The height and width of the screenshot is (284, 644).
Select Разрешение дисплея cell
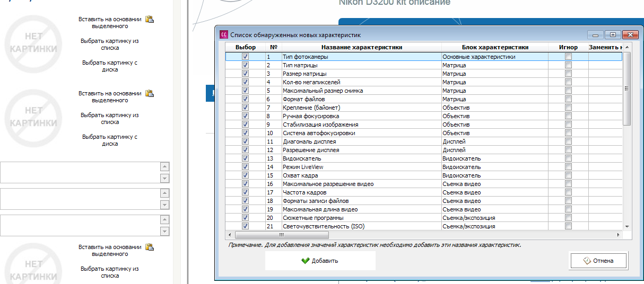[x=361, y=150]
